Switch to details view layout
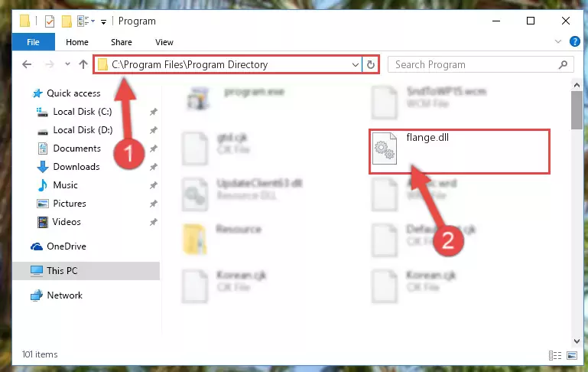588x372 pixels. 554,354
